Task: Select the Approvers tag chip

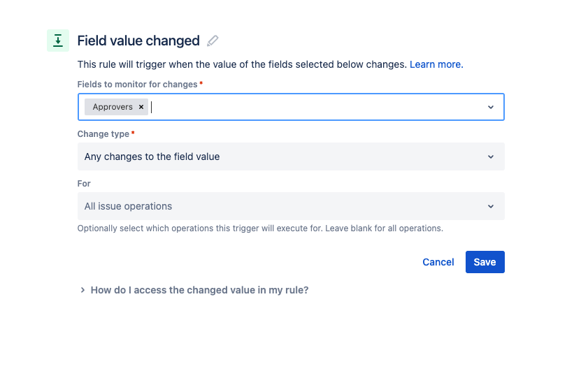Action: pos(112,107)
